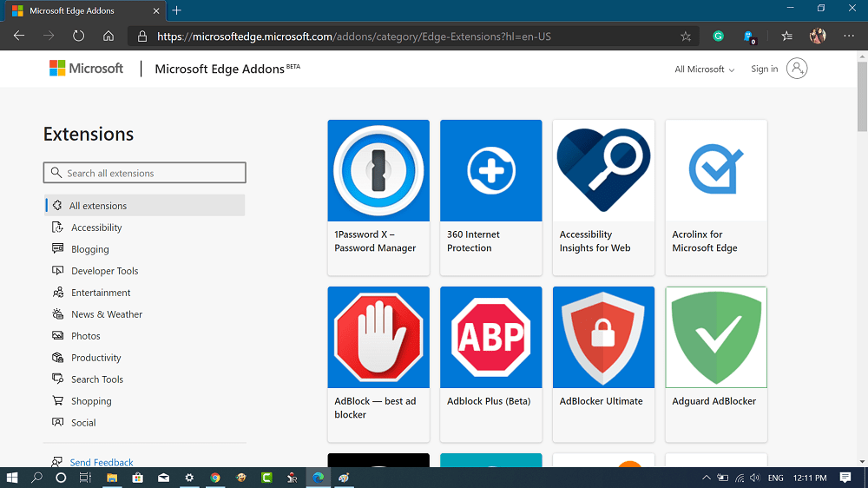
Task: Open the browser home page
Action: (x=108, y=36)
